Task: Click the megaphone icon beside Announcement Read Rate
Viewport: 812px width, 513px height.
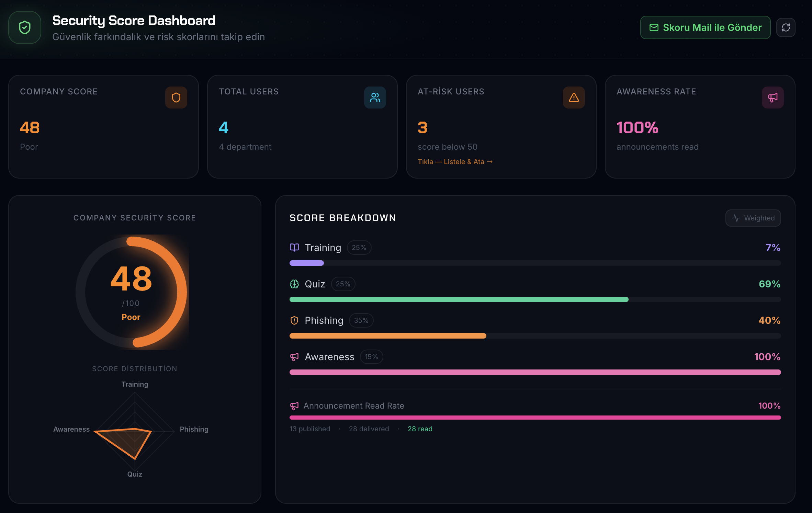Action: click(x=294, y=406)
